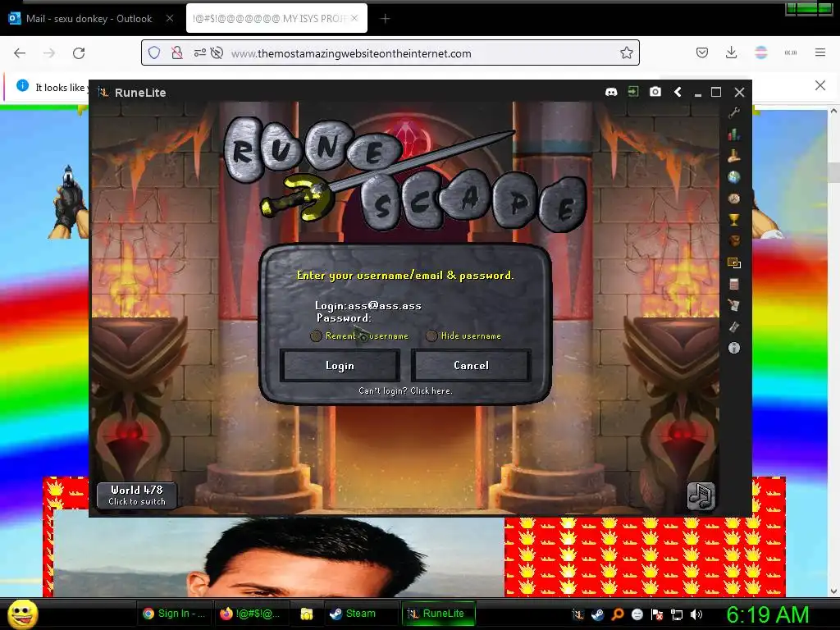Open a new browser tab
This screenshot has width=840, height=630.
click(386, 19)
